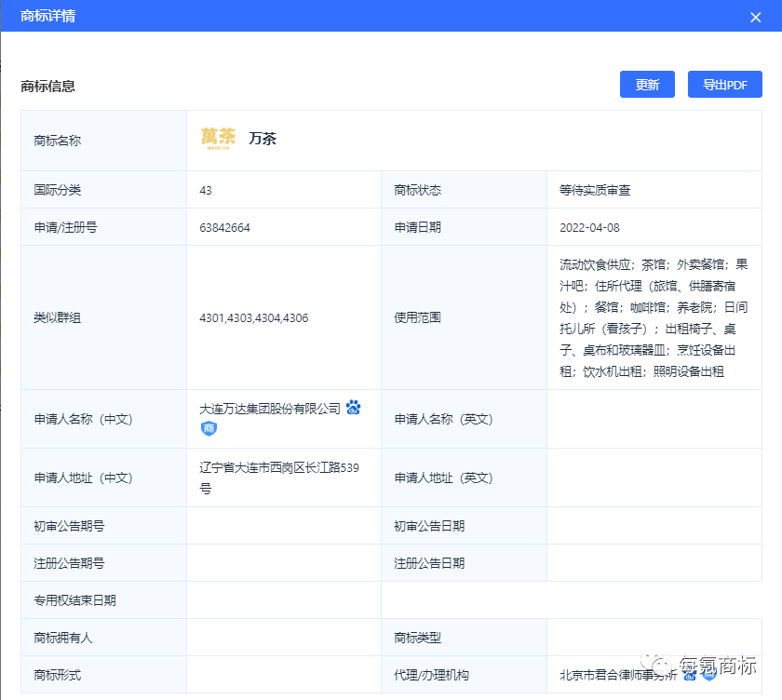Export trademark details with 导出PDF
Screen dimensions: 782x700
(724, 85)
